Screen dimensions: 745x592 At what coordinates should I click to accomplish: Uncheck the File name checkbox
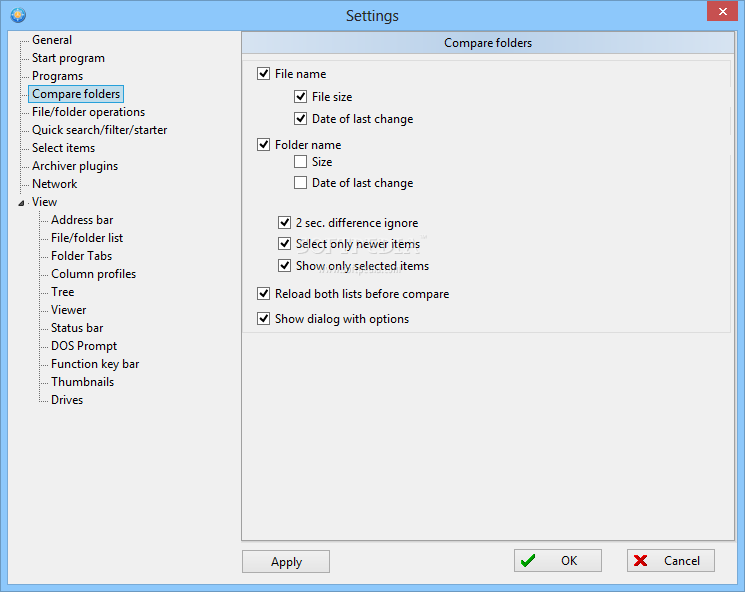(x=263, y=74)
